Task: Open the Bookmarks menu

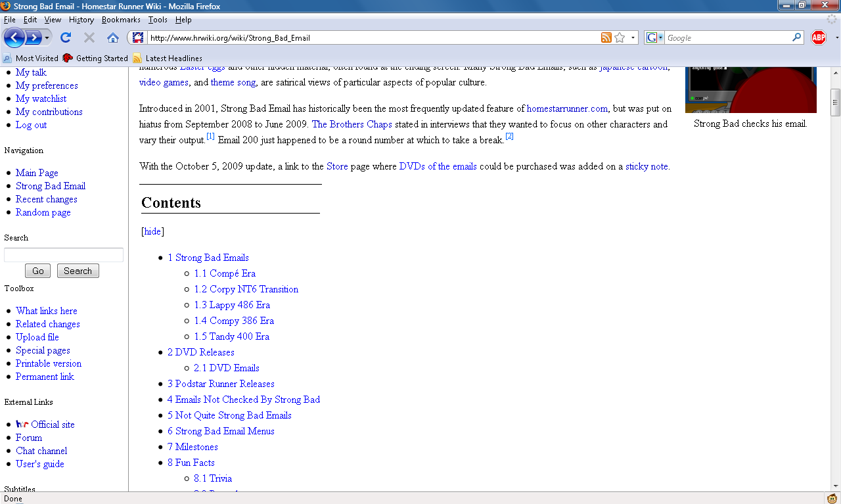Action: coord(121,20)
